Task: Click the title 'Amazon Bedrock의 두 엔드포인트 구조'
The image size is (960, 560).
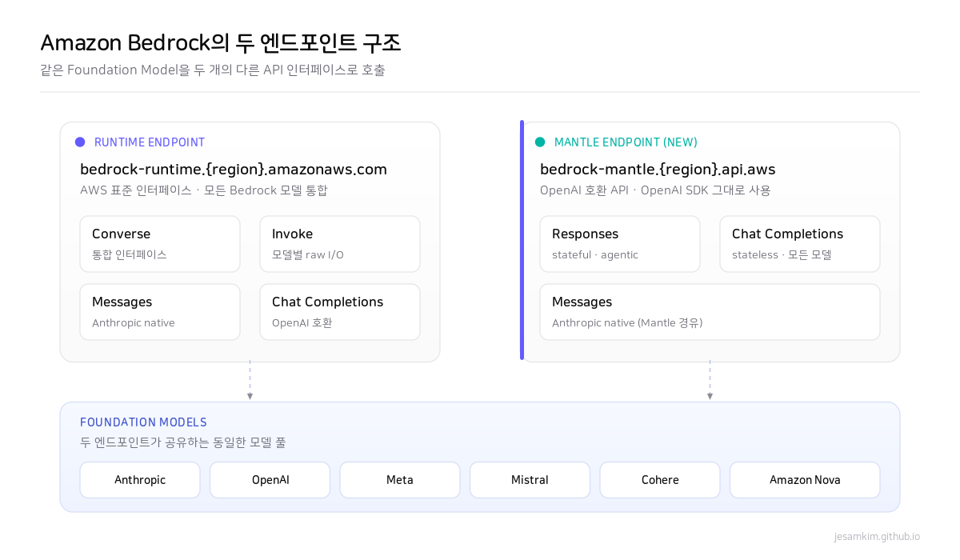Action: pos(221,42)
